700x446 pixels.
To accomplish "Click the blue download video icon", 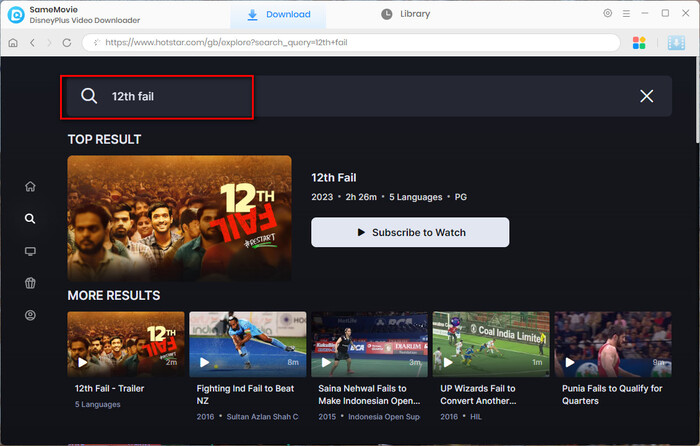I will [676, 43].
